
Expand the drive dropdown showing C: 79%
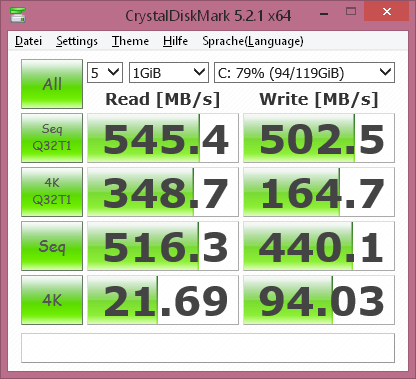click(x=304, y=72)
